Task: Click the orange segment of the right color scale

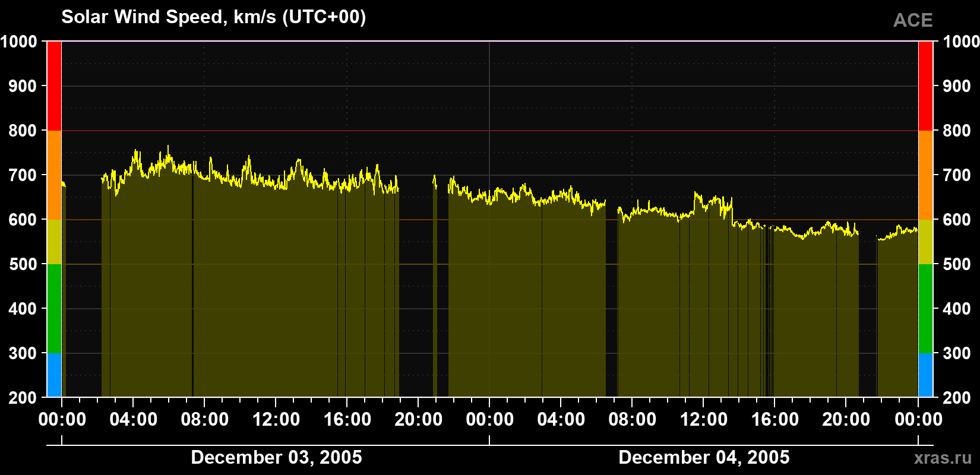Action: pyautogui.click(x=925, y=175)
